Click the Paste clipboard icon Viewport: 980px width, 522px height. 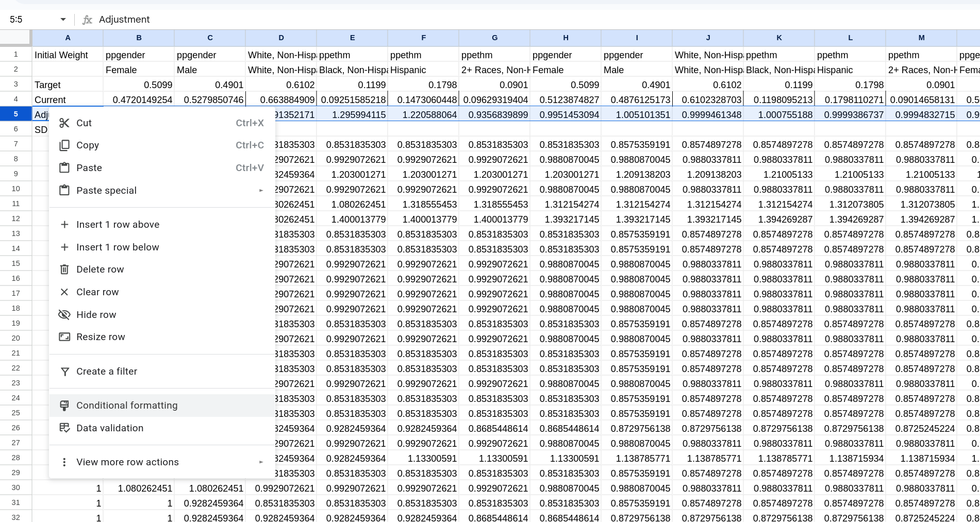click(x=64, y=168)
